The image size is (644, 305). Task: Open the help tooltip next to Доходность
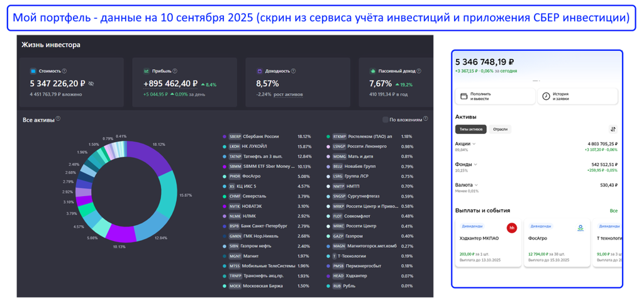point(293,71)
